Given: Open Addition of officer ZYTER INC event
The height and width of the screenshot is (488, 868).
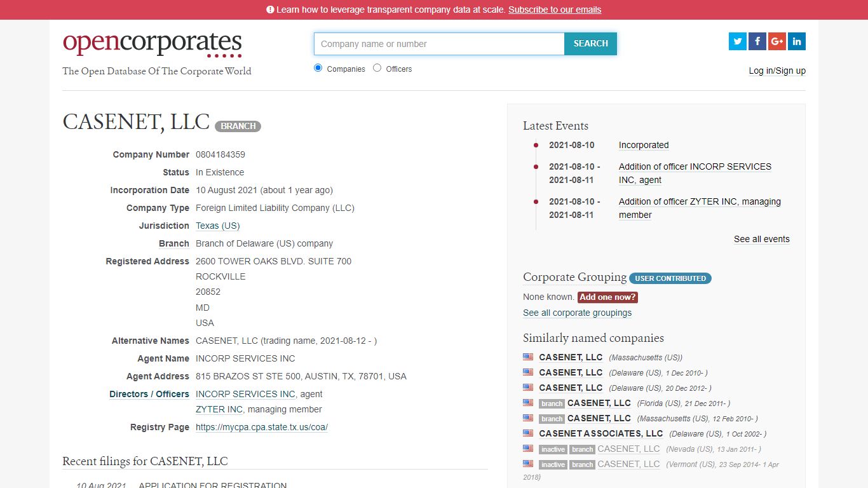Looking at the screenshot, I should 700,208.
